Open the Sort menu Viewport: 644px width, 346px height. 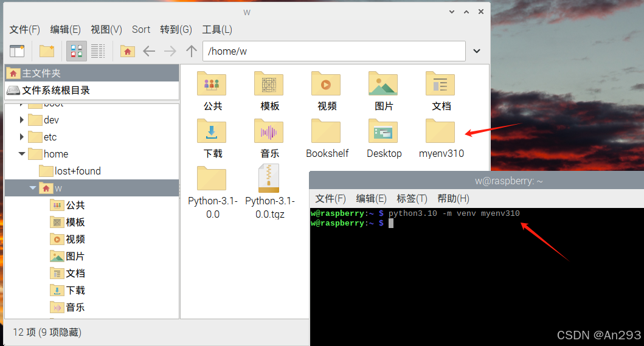(x=141, y=30)
